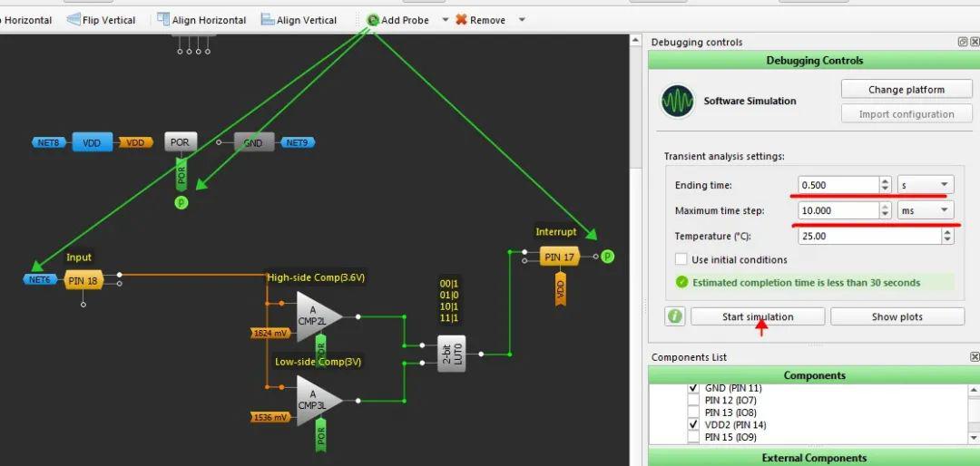This screenshot has width=980, height=466.
Task: Click the Align Vertical toolbar icon
Action: tap(268, 20)
